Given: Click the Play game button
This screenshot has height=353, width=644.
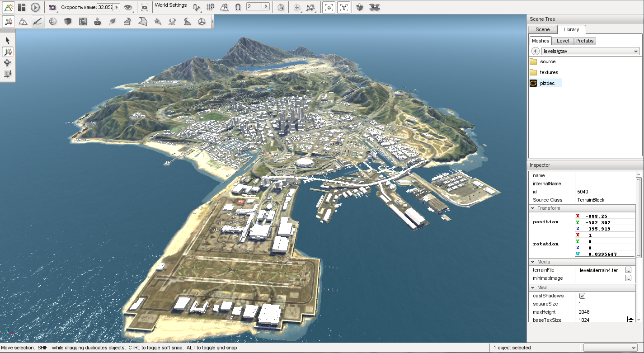Looking at the screenshot, I should pos(35,7).
